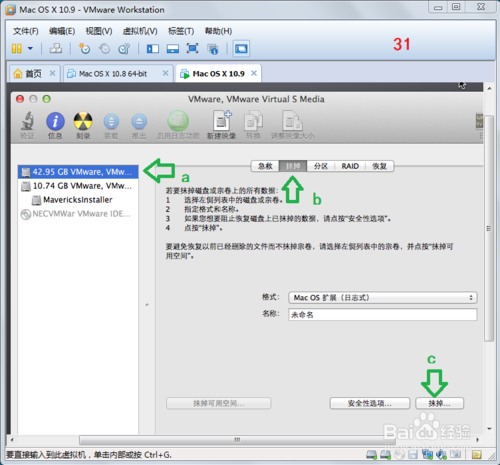Click the 安全性选项 security options button
500x465 pixels.
tap(370, 403)
